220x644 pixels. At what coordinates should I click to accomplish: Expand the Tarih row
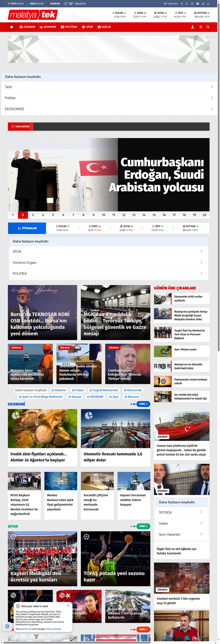point(109,87)
